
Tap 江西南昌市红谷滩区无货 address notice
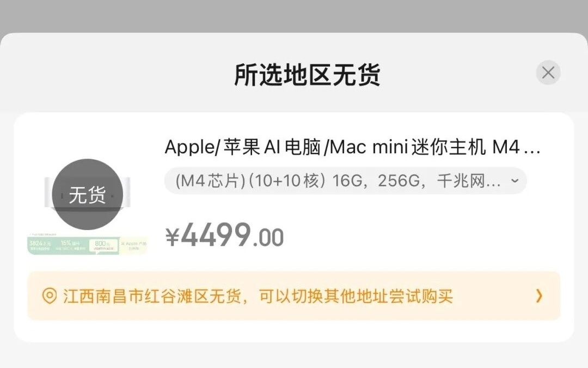pos(152,296)
